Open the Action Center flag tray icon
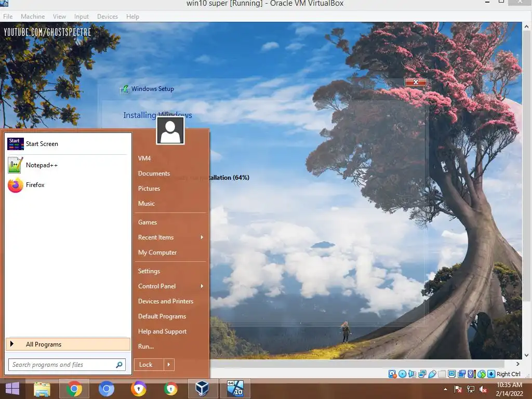 click(458, 389)
